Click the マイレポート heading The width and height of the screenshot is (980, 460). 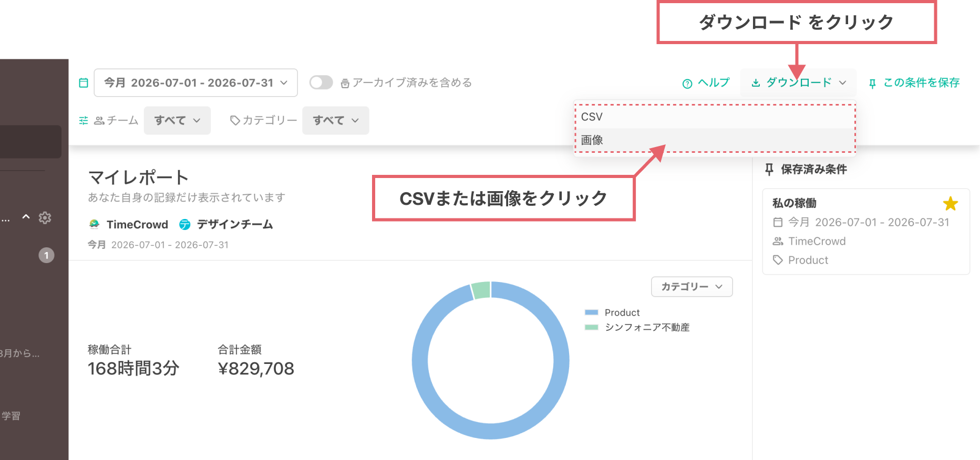pos(139,177)
